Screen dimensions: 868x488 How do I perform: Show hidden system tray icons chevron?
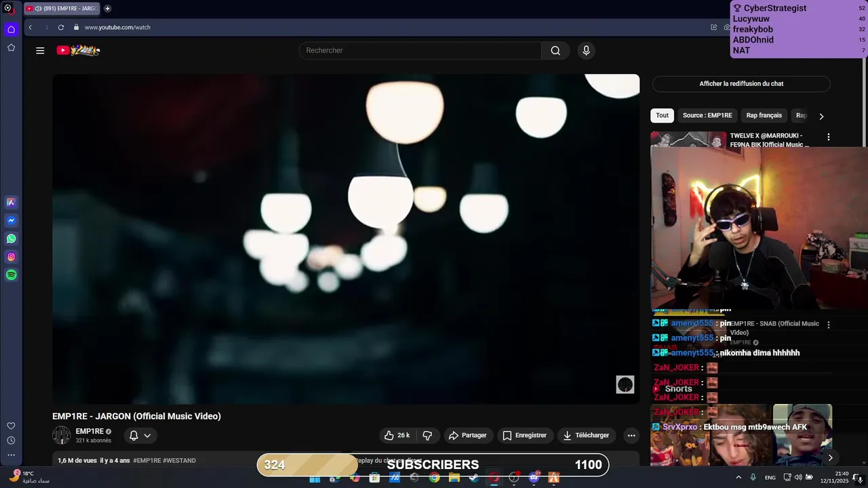pyautogui.click(x=738, y=478)
